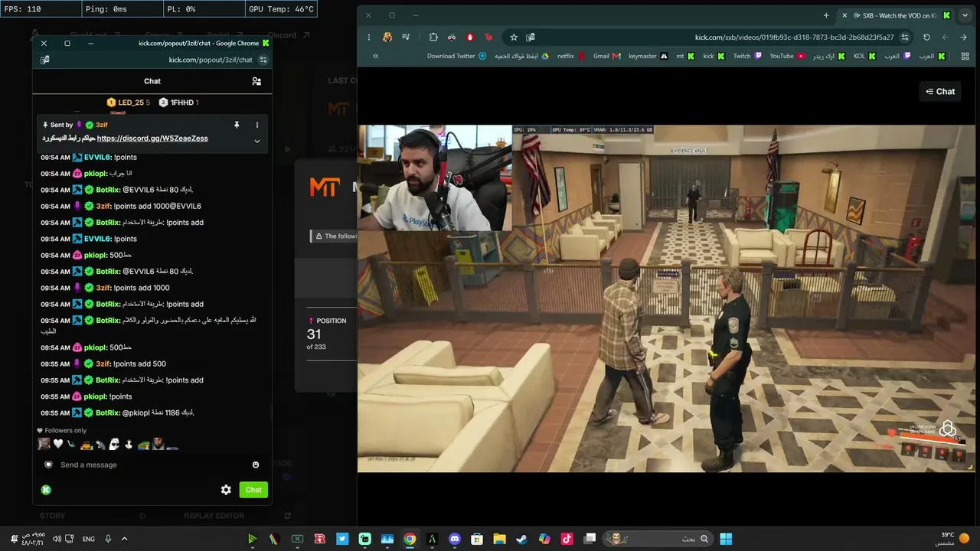This screenshot has width=980, height=551.
Task: Open Download Twitter bookmark
Action: pyautogui.click(x=456, y=56)
